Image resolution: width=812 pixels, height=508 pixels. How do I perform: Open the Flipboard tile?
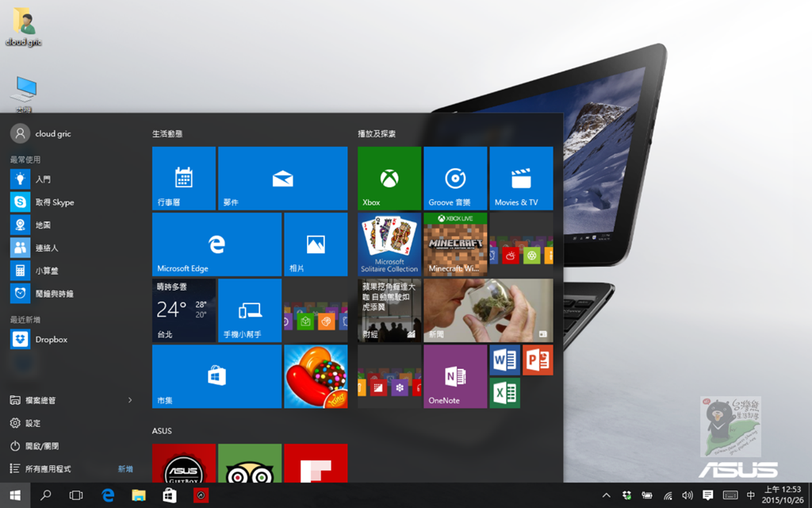(316, 463)
